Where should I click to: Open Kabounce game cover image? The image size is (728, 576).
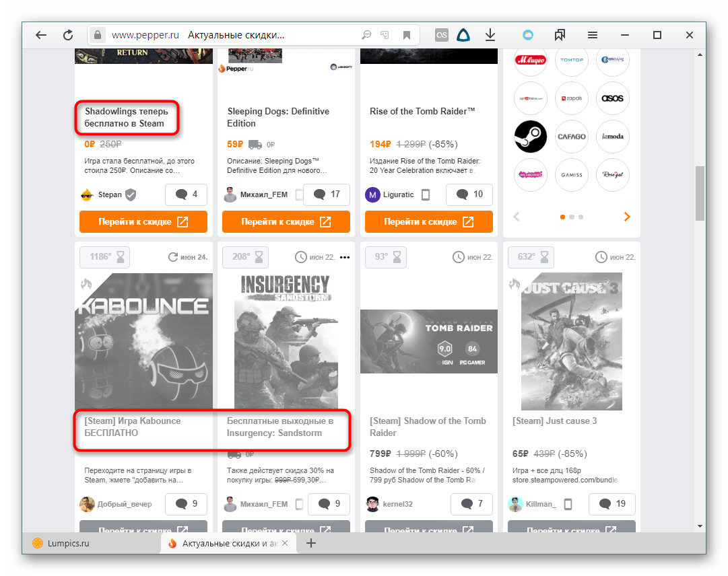pyautogui.click(x=144, y=341)
